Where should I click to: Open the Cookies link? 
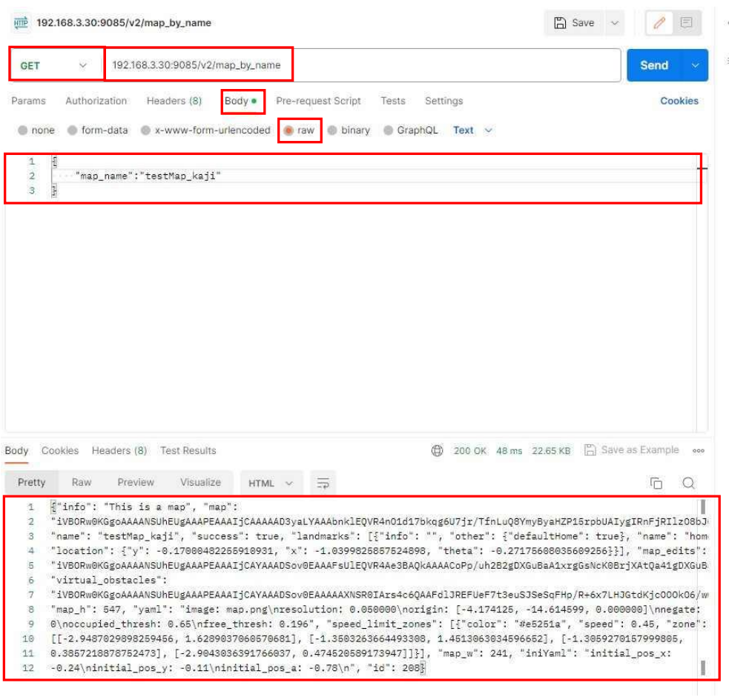(679, 101)
